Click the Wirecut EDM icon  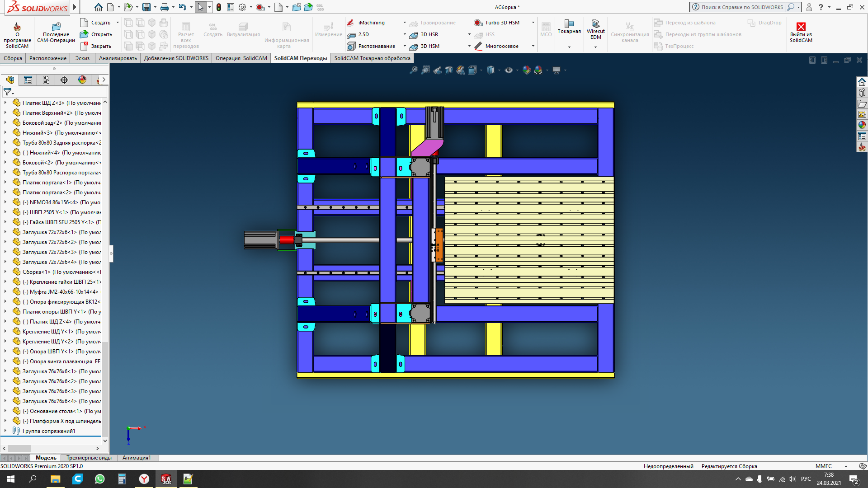tap(595, 23)
